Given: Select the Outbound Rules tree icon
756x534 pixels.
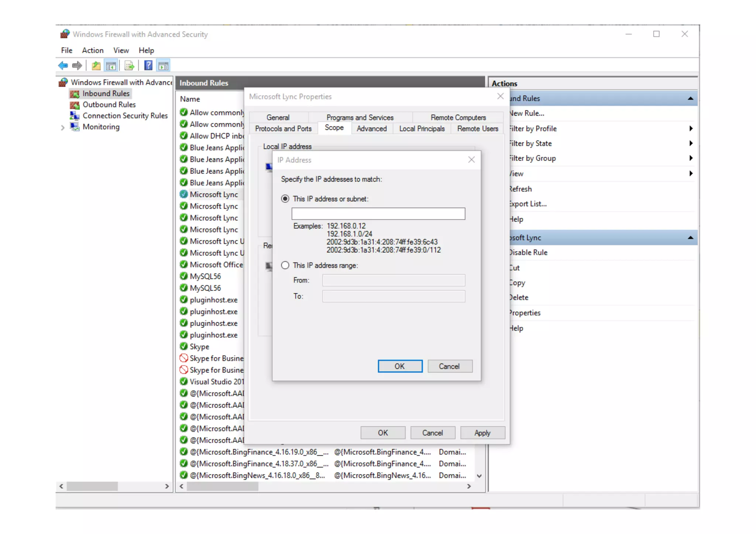Looking at the screenshot, I should [x=75, y=105].
